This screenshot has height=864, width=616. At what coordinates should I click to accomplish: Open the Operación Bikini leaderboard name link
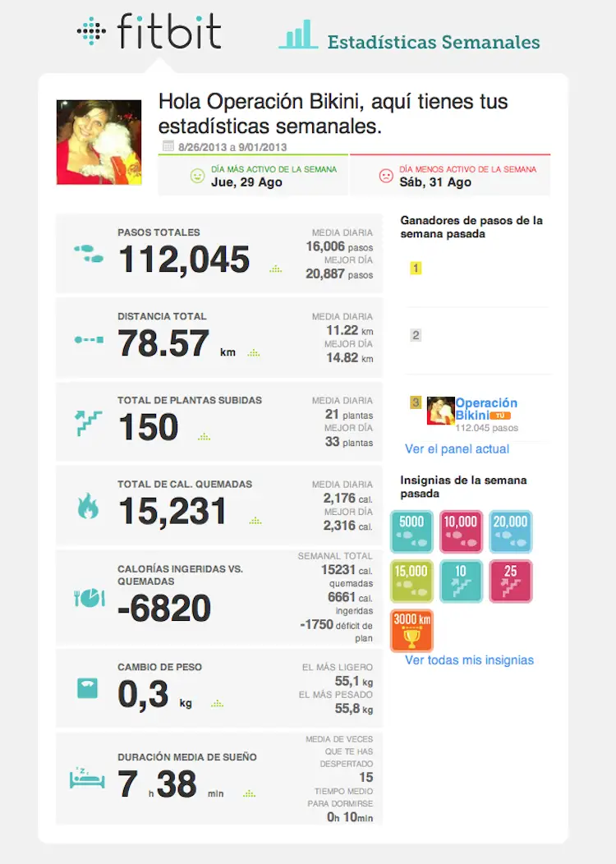(x=486, y=409)
